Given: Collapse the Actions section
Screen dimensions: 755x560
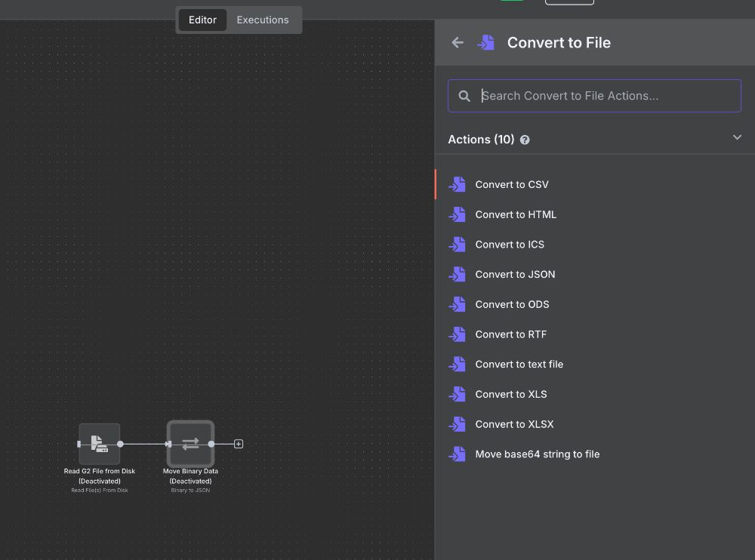Looking at the screenshot, I should tap(737, 137).
